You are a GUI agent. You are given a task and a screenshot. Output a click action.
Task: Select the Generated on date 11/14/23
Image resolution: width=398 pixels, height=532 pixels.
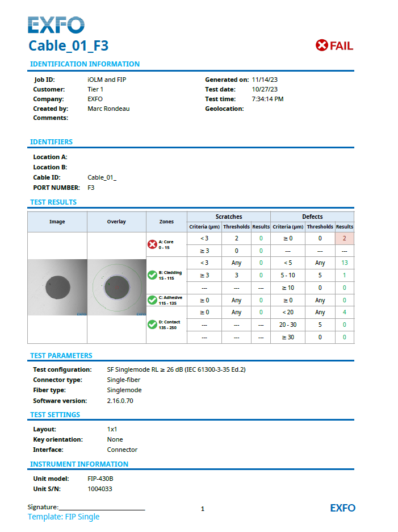coord(265,80)
